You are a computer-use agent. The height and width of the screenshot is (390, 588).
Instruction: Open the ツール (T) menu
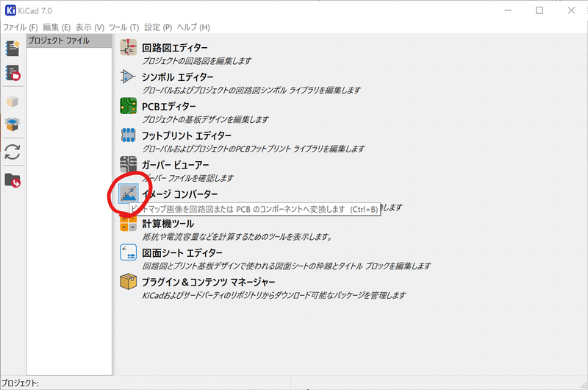point(124,27)
